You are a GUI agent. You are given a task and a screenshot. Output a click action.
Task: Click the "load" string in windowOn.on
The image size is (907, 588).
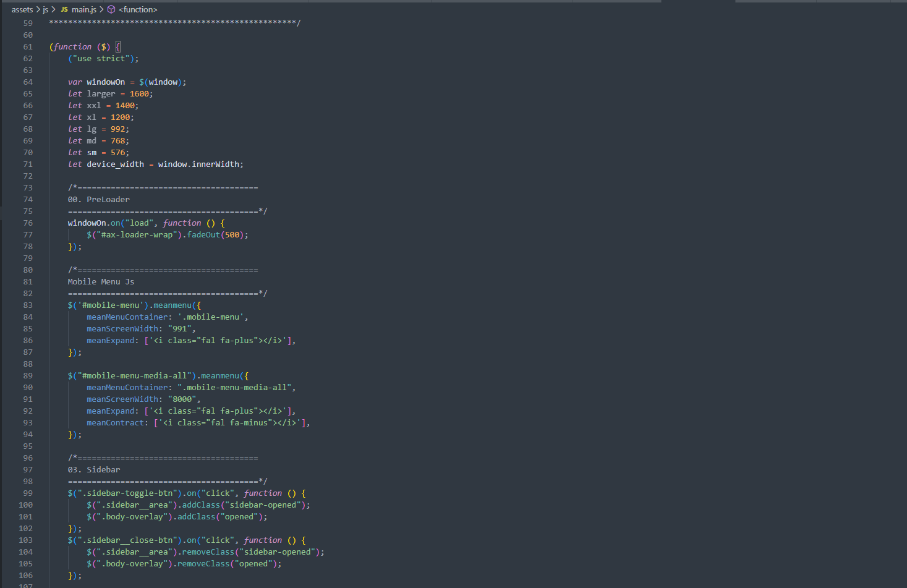(x=139, y=223)
